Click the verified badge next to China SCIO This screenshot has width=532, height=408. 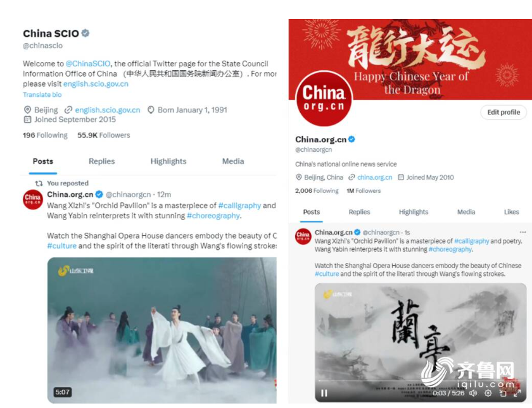86,33
